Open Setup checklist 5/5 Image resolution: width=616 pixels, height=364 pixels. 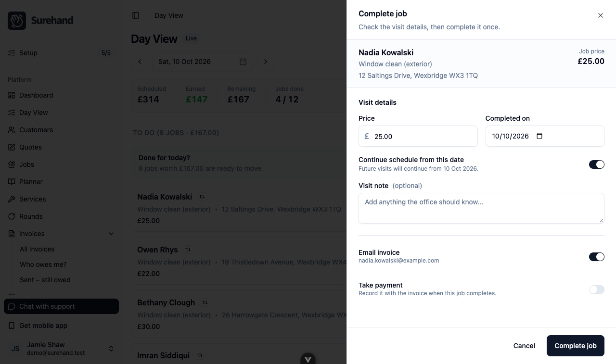62,53
